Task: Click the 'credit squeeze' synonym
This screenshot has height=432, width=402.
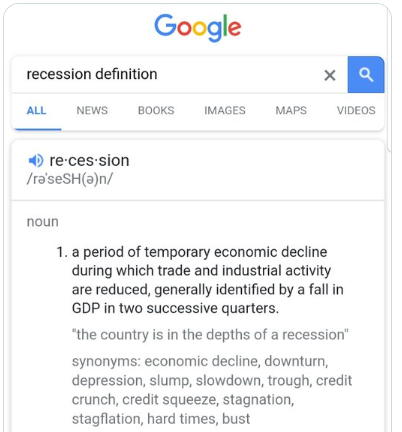Action: click(x=169, y=400)
